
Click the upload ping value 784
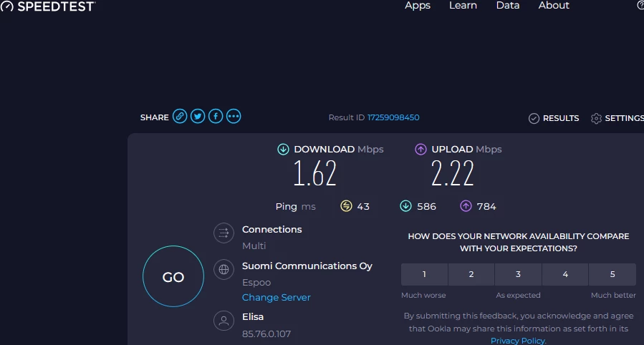pyautogui.click(x=486, y=206)
